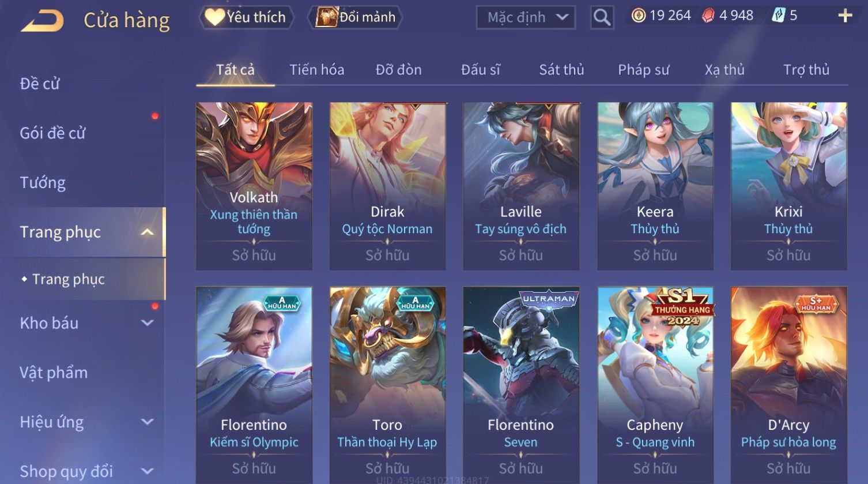Image resolution: width=868 pixels, height=484 pixels.
Task: Click the plus icon to add currency
Action: click(845, 16)
